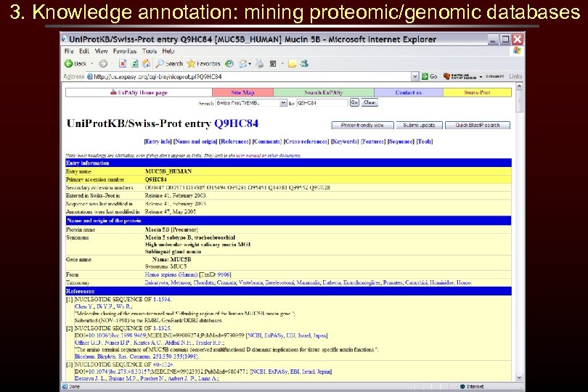Image resolution: width=588 pixels, height=392 pixels.
Task: Click the Forward navigation arrow icon
Action: click(103, 64)
